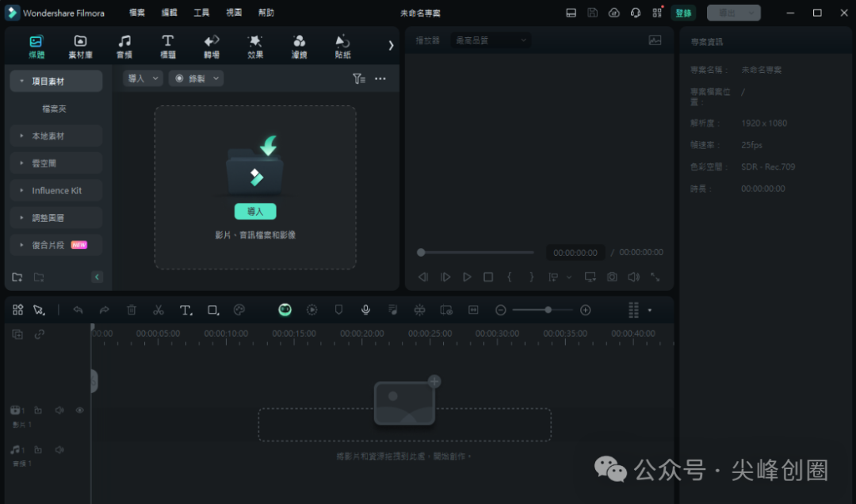Toggle preview volume speaker icon

633,277
